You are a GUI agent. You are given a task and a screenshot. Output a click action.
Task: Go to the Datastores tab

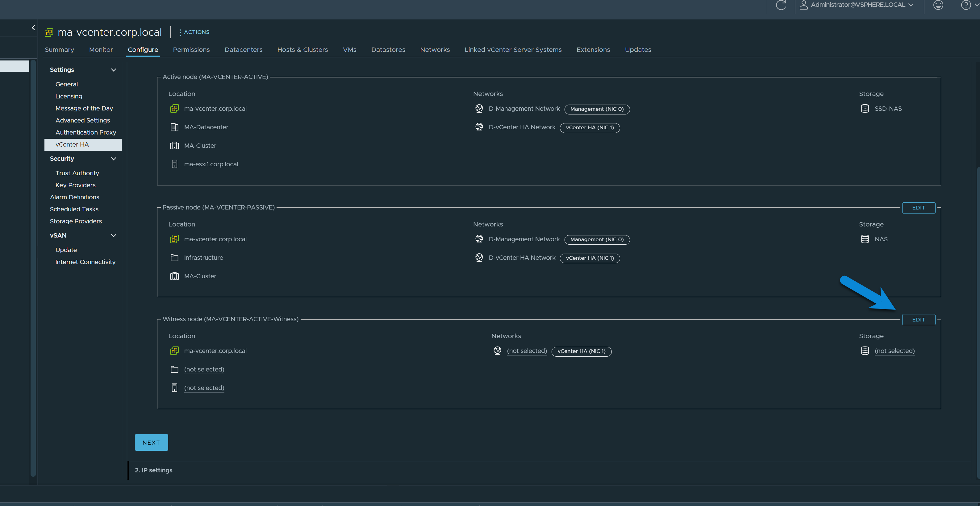(x=388, y=50)
